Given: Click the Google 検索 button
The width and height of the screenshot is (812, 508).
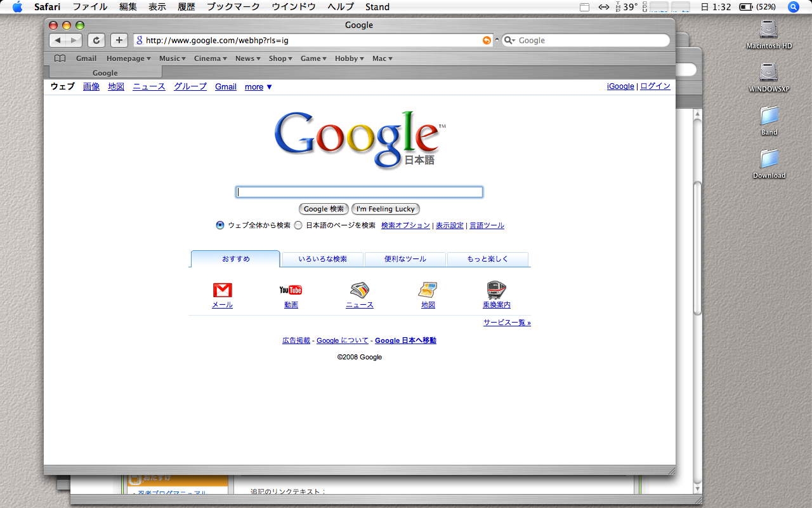Looking at the screenshot, I should click(x=324, y=209).
